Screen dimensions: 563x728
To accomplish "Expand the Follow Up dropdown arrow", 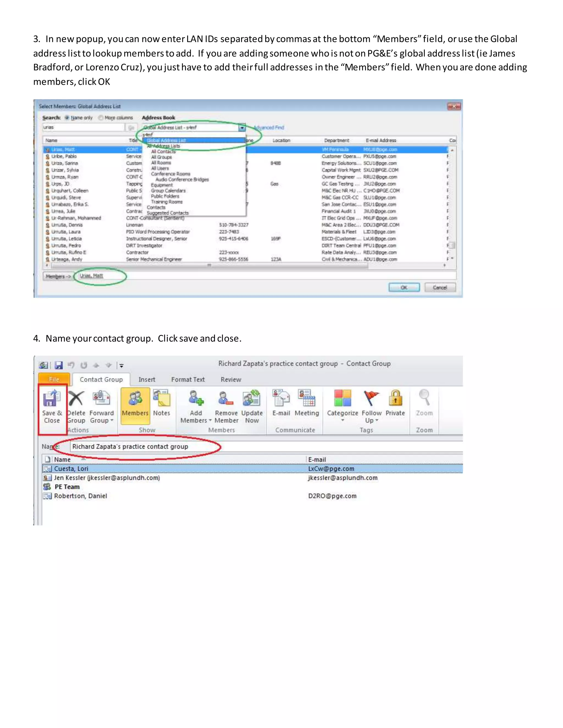I will 377,420.
